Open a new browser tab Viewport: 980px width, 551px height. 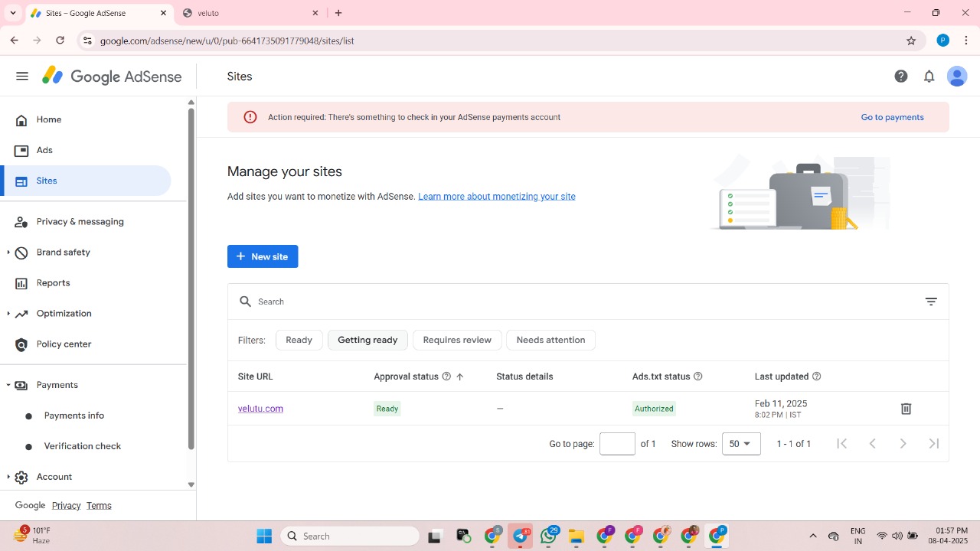click(338, 13)
